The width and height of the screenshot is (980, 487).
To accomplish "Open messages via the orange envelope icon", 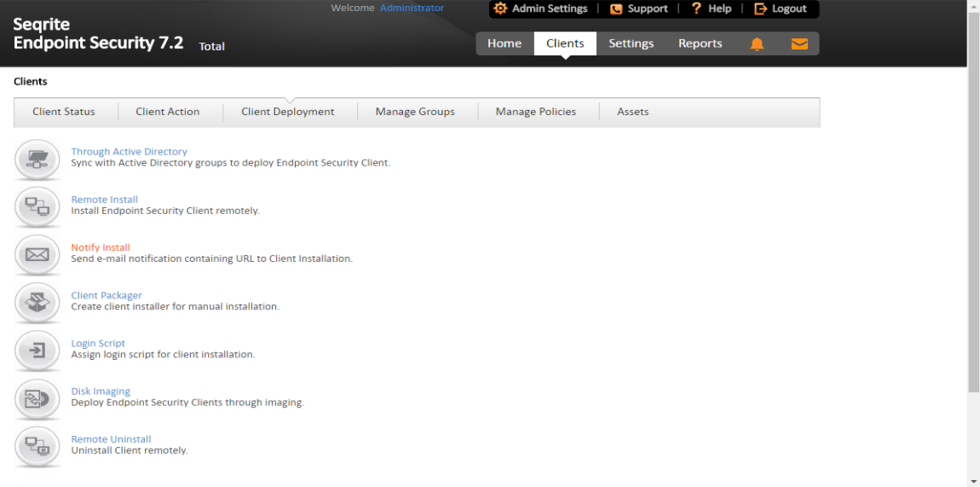I will click(x=799, y=43).
